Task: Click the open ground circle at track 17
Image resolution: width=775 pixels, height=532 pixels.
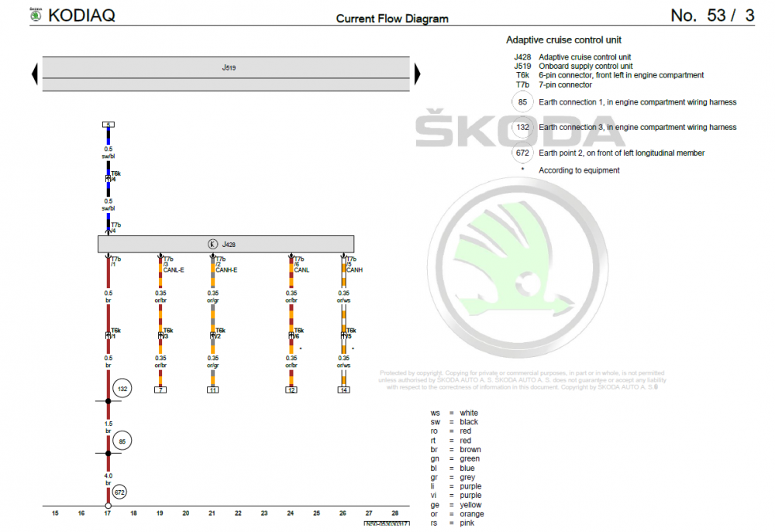Action: (x=108, y=506)
